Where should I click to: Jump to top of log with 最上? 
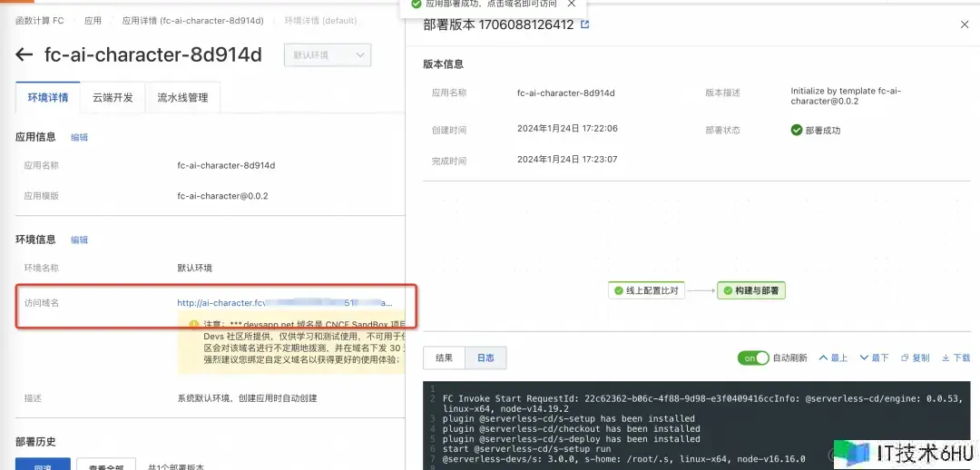pyautogui.click(x=833, y=358)
